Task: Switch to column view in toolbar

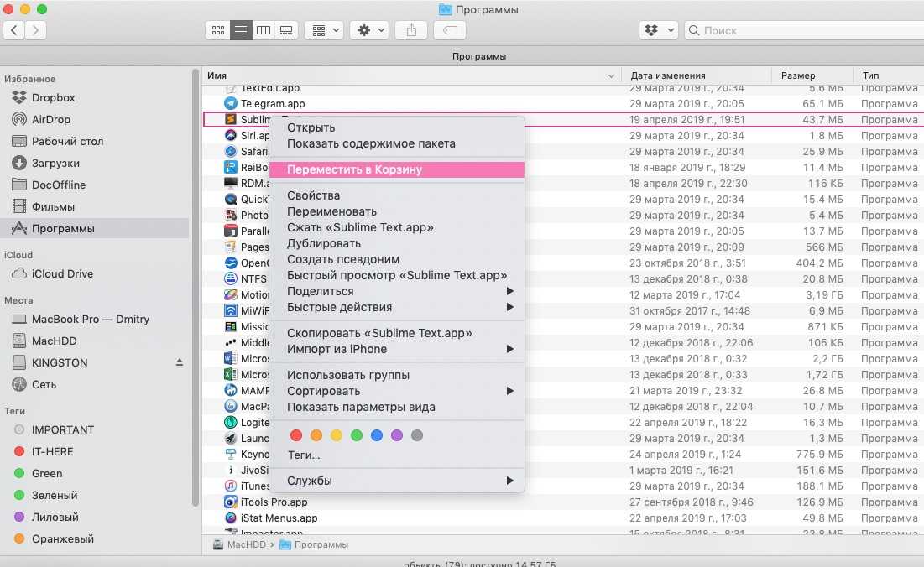Action: (264, 30)
